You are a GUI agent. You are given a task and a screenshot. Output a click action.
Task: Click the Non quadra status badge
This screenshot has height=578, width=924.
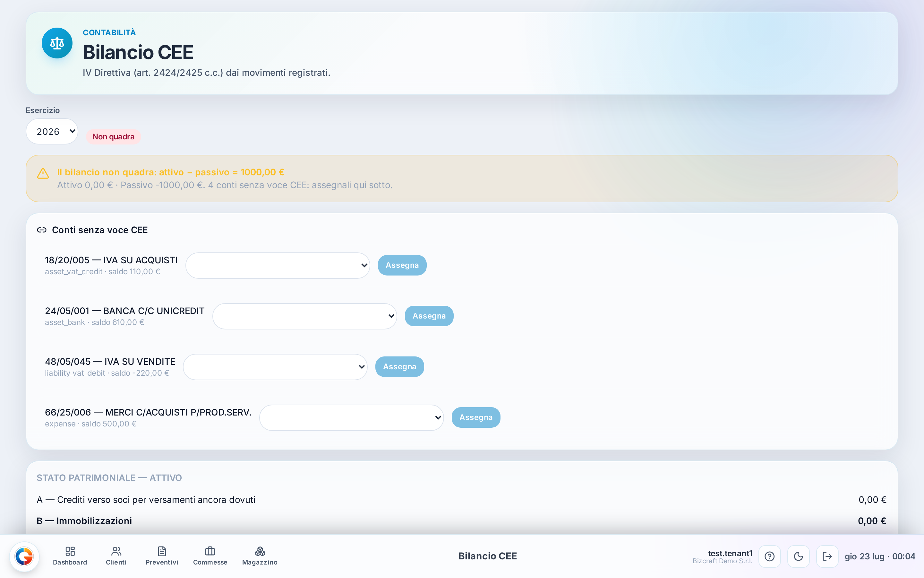click(x=113, y=137)
